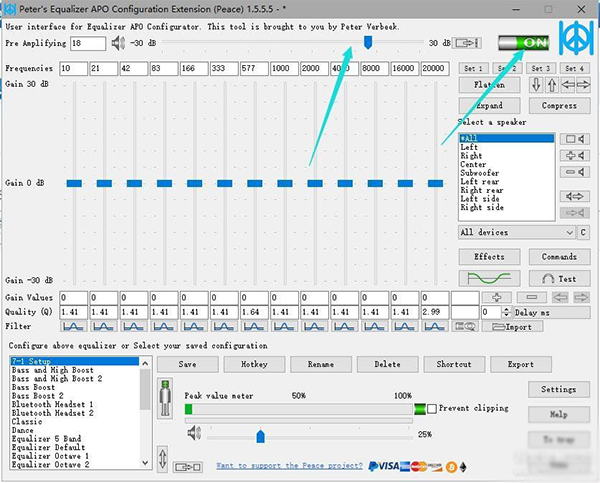This screenshot has width=600, height=483.
Task: Click the pre-amplifying speaker mute icon
Action: 119,43
